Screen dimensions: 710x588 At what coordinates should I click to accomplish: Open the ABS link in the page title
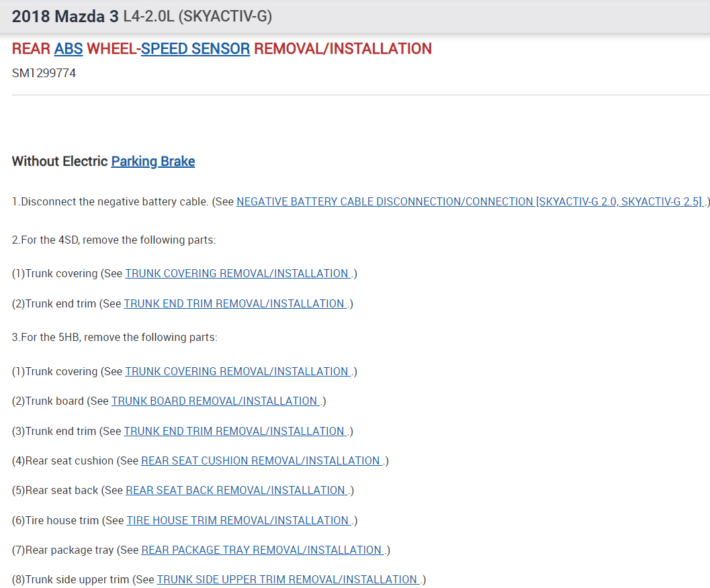(69, 48)
